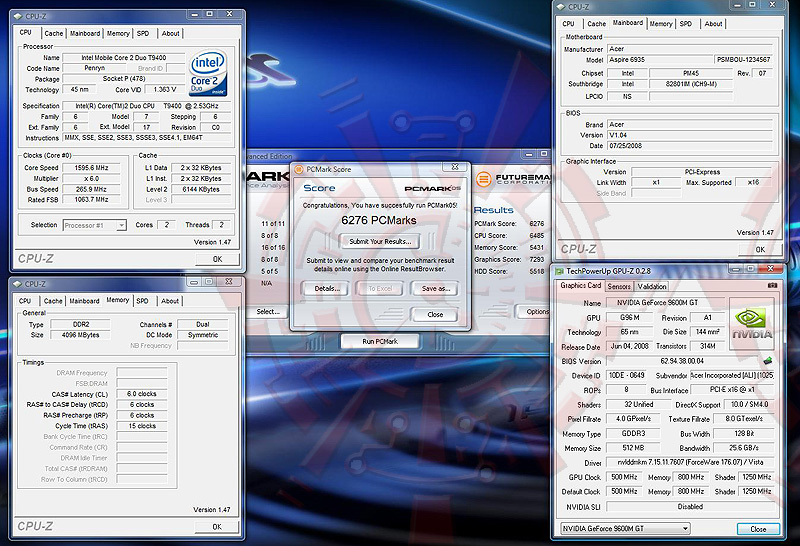Click OK in the CPU-Z Memory window
This screenshot has width=800, height=546.
217,527
